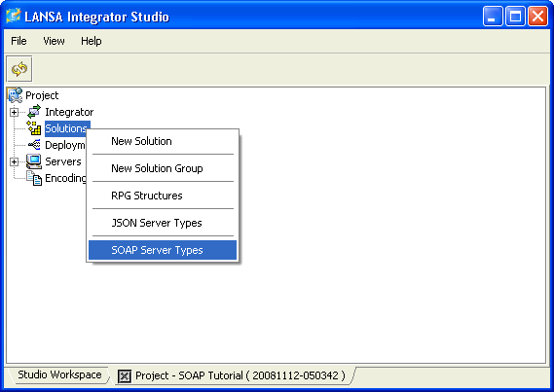Viewport: 554px width, 392px height.
Task: Click the icon on the SOAP Tutorial tab
Action: pyautogui.click(x=125, y=376)
